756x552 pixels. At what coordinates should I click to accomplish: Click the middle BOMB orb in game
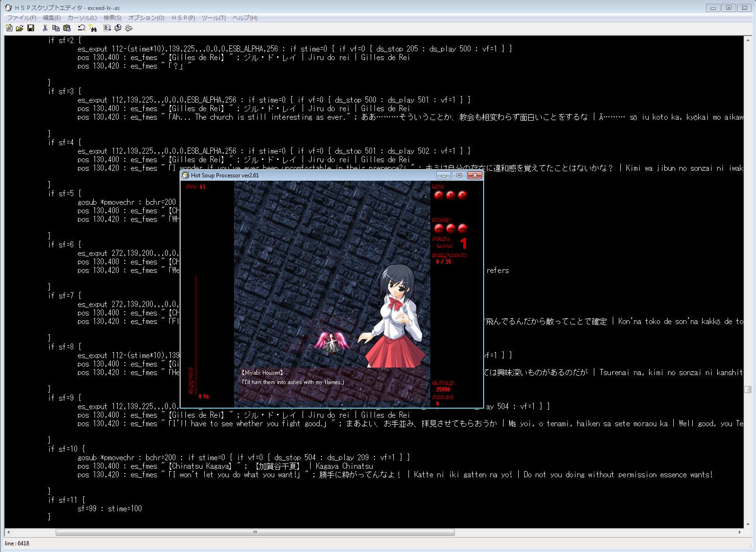pyautogui.click(x=451, y=228)
